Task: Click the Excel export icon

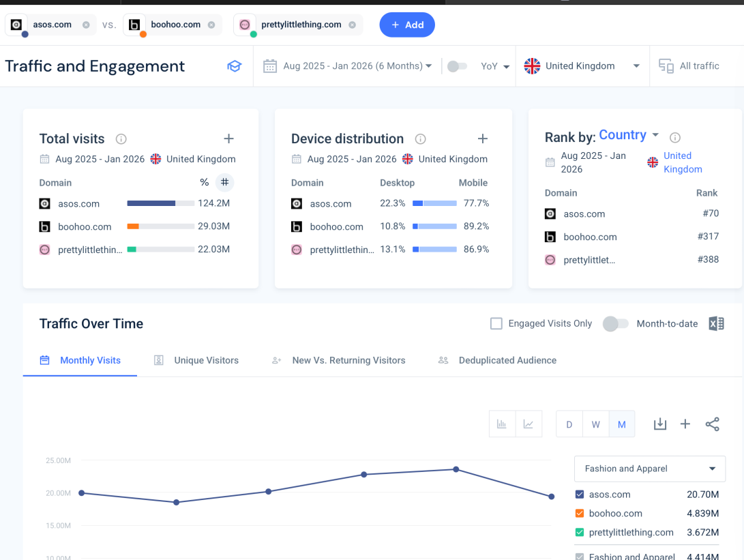Action: [x=716, y=324]
